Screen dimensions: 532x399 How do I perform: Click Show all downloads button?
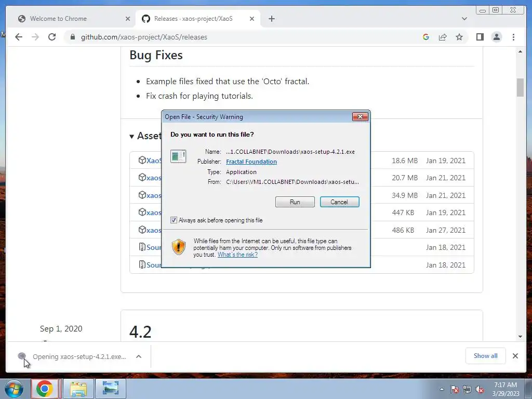486,356
